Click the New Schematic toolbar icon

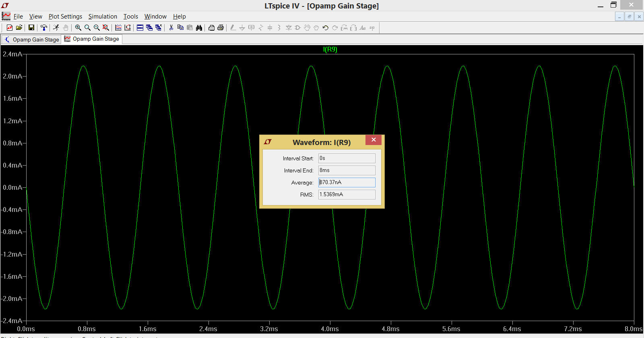coord(10,27)
